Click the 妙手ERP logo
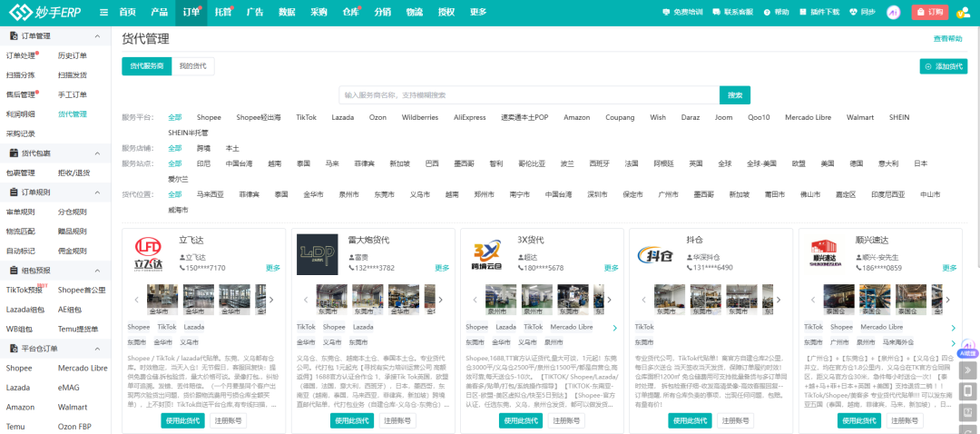Screen dimensions: 980x434 click(44, 12)
